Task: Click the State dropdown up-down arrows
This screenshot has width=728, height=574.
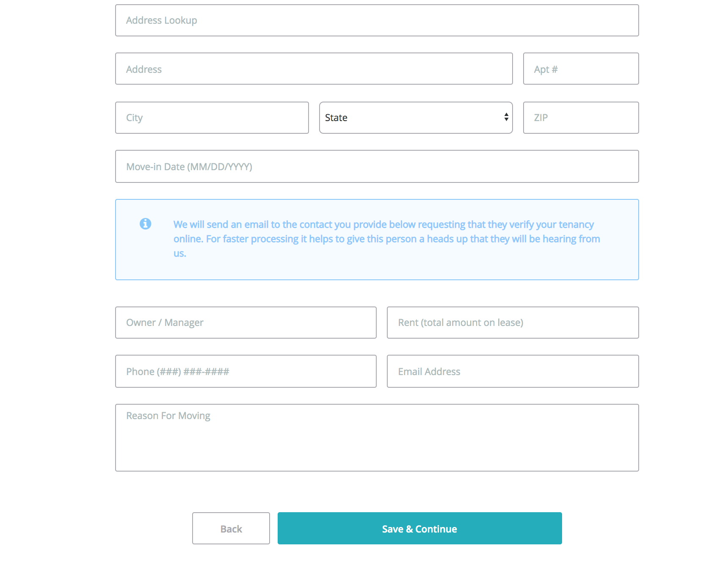Action: click(x=506, y=117)
